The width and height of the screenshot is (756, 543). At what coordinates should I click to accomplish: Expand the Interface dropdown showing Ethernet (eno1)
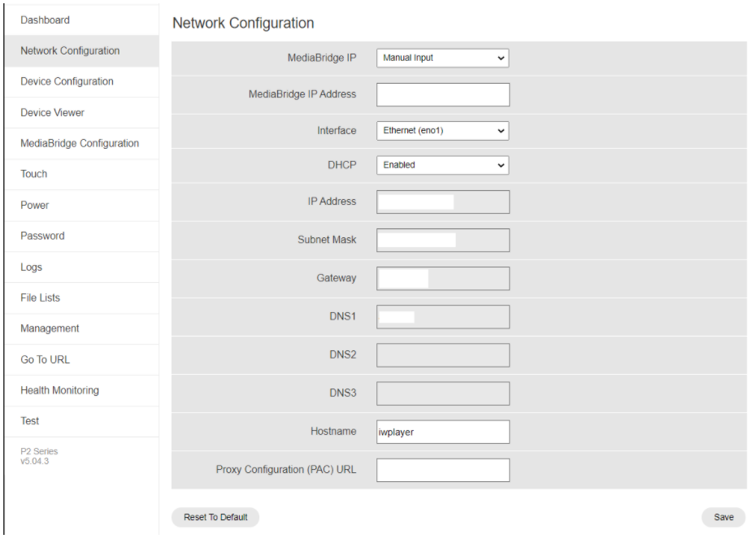coord(442,131)
